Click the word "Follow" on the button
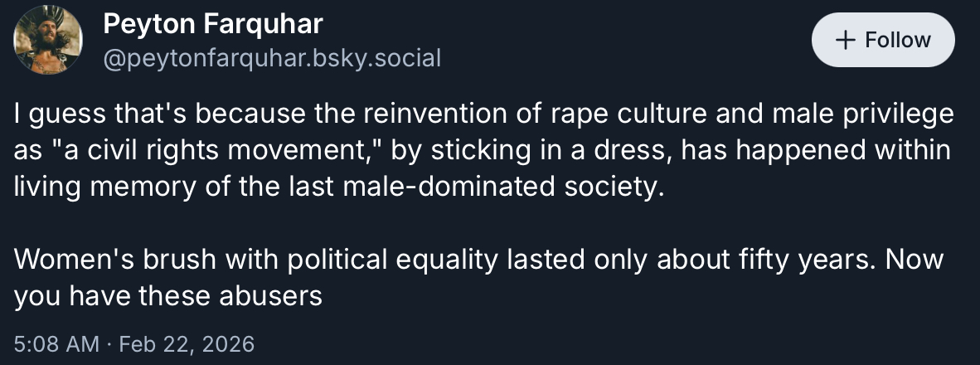980x365 pixels. click(898, 40)
